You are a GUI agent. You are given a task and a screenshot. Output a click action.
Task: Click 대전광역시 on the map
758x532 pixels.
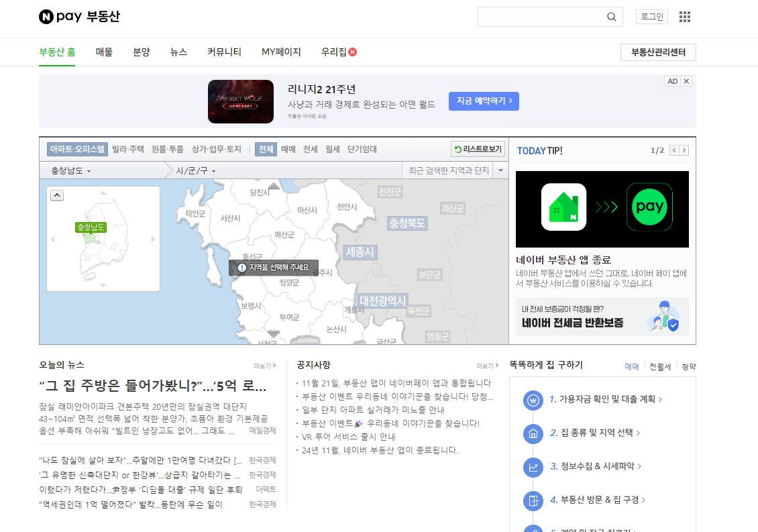point(382,301)
